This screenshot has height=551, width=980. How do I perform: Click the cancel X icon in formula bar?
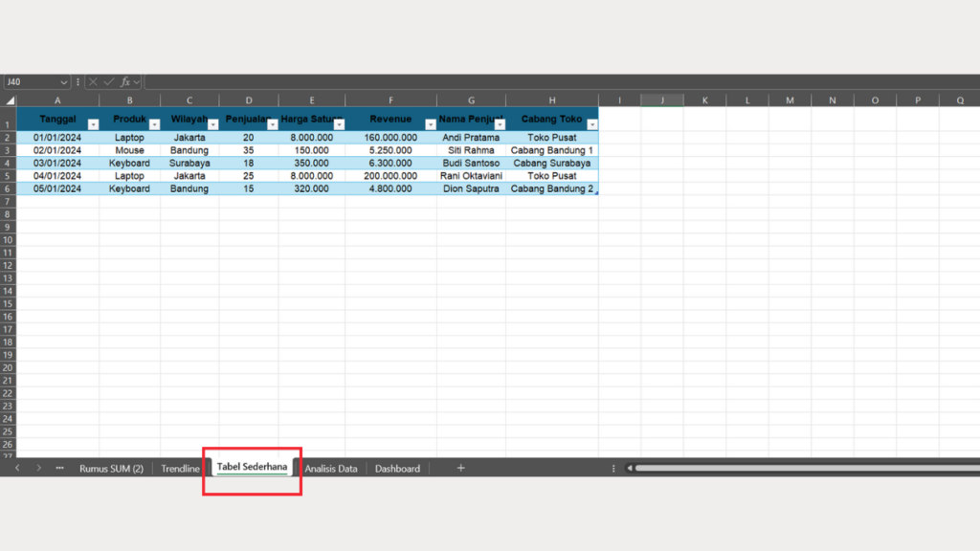pos(94,82)
